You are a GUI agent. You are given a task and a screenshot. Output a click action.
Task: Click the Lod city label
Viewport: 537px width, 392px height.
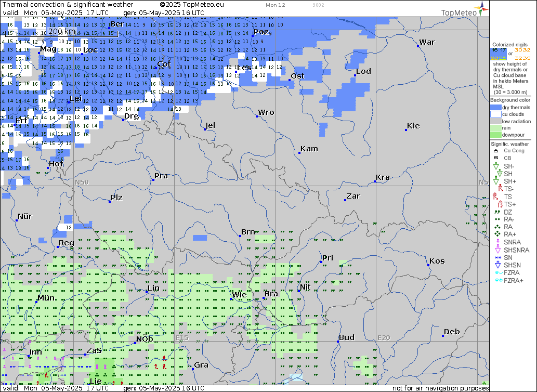pos(363,71)
